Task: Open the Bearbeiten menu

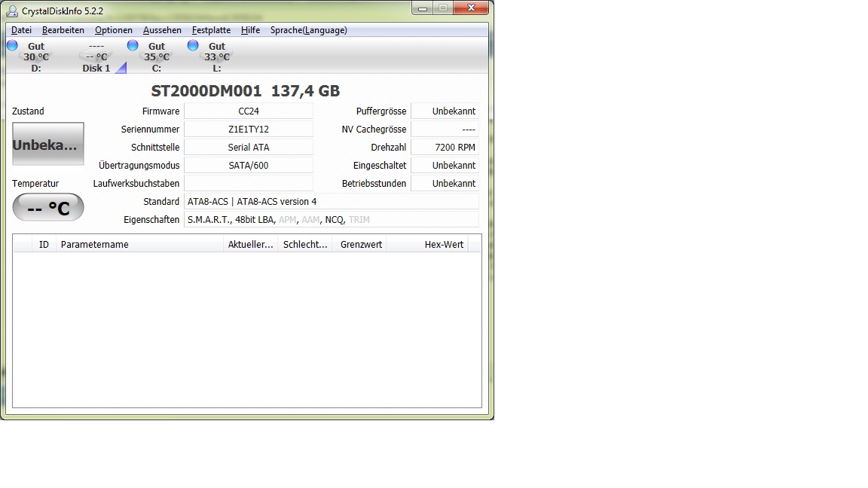Action: [x=63, y=30]
